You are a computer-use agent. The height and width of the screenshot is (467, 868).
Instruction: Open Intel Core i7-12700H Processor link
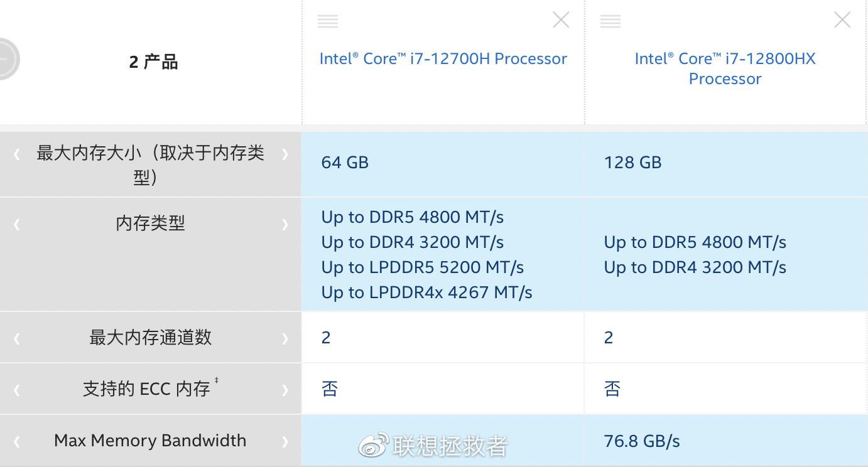click(x=443, y=58)
